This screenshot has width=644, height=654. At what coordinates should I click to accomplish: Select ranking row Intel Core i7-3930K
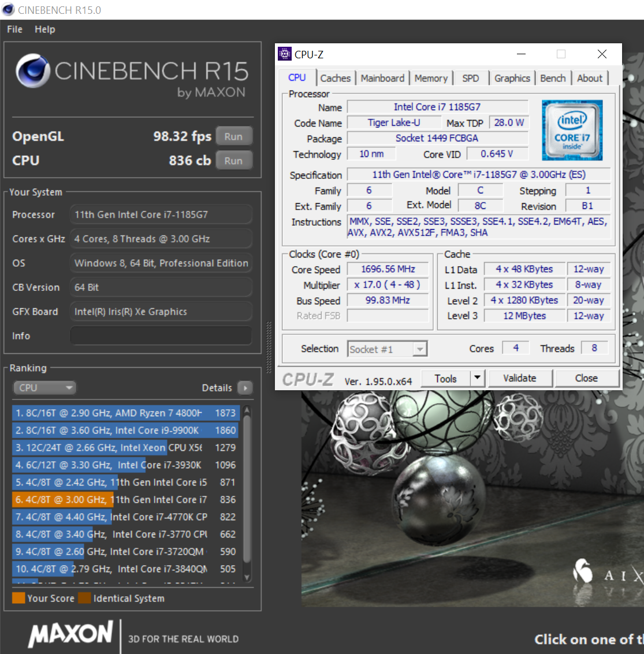coord(126,465)
